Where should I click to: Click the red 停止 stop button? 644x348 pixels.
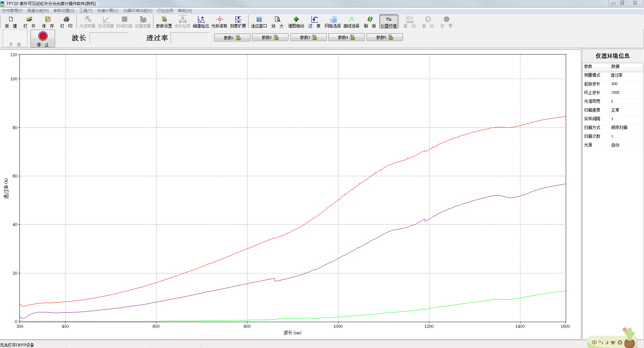[43, 38]
